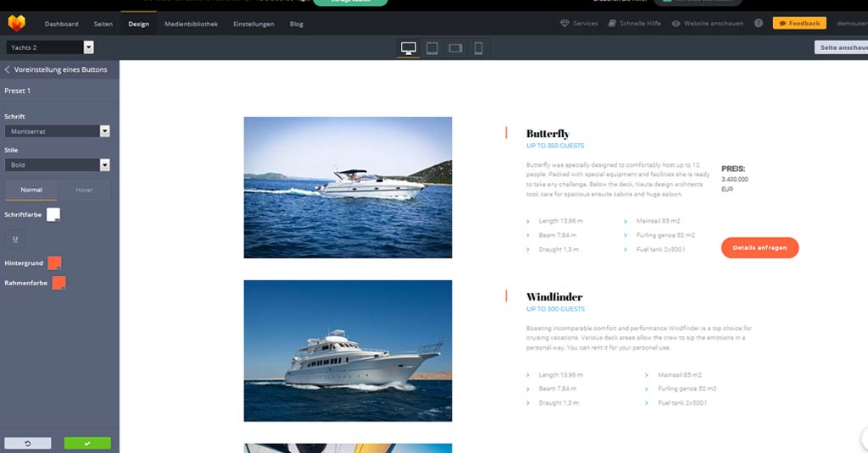Switch to mobile phone preview icon
Viewport: 868px width, 453px height.
click(478, 48)
